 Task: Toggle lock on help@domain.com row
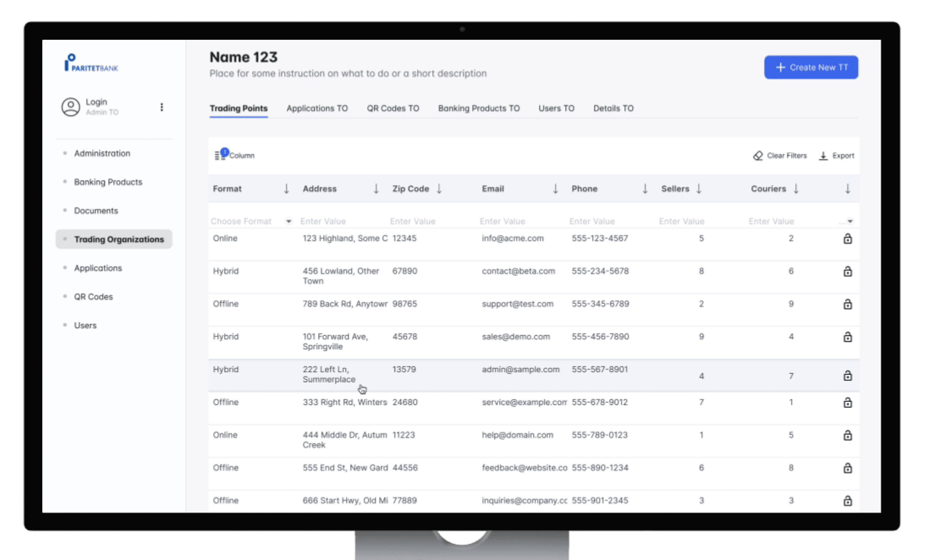coord(848,435)
